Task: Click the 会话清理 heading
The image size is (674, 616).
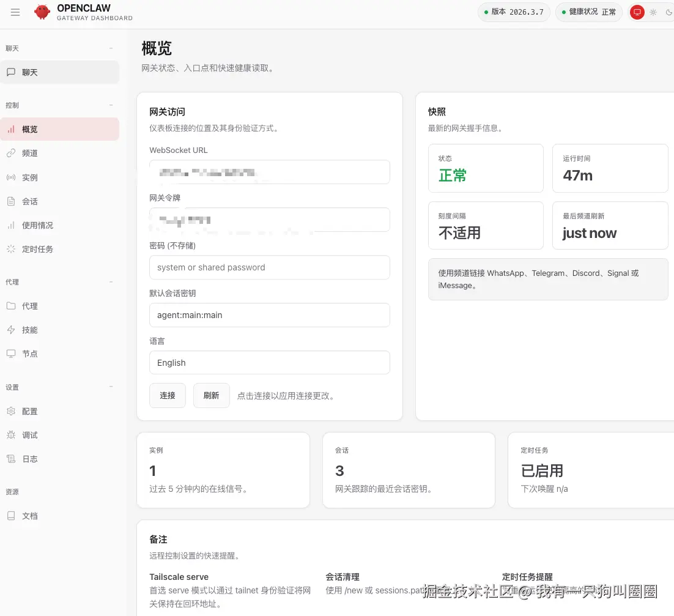Action: click(x=343, y=577)
